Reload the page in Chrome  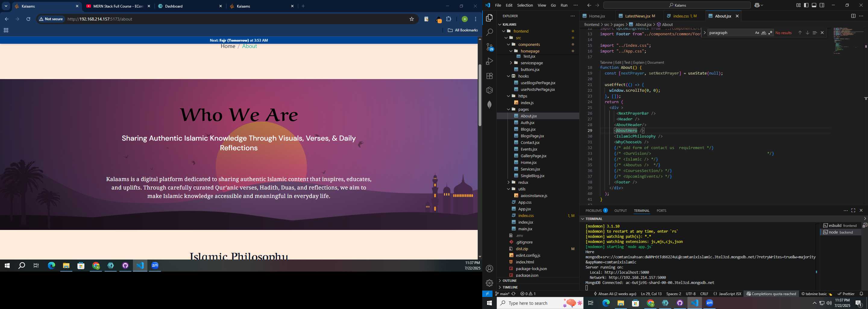pyautogui.click(x=29, y=19)
